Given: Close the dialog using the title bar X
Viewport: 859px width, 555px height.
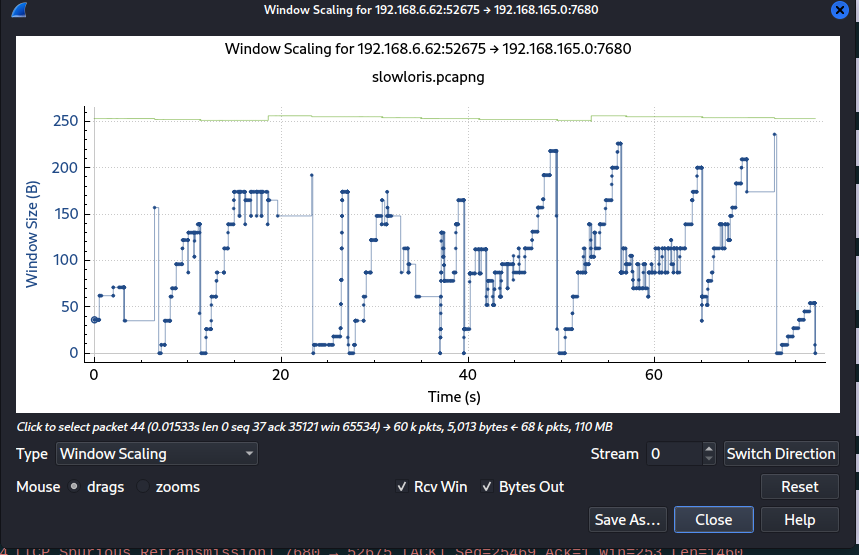Looking at the screenshot, I should pyautogui.click(x=840, y=10).
